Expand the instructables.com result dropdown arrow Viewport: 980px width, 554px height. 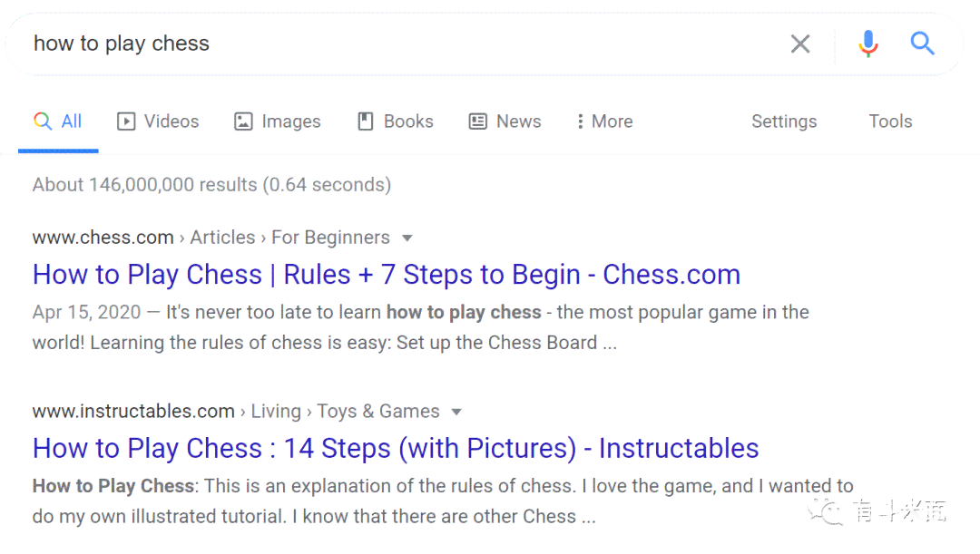tap(456, 412)
